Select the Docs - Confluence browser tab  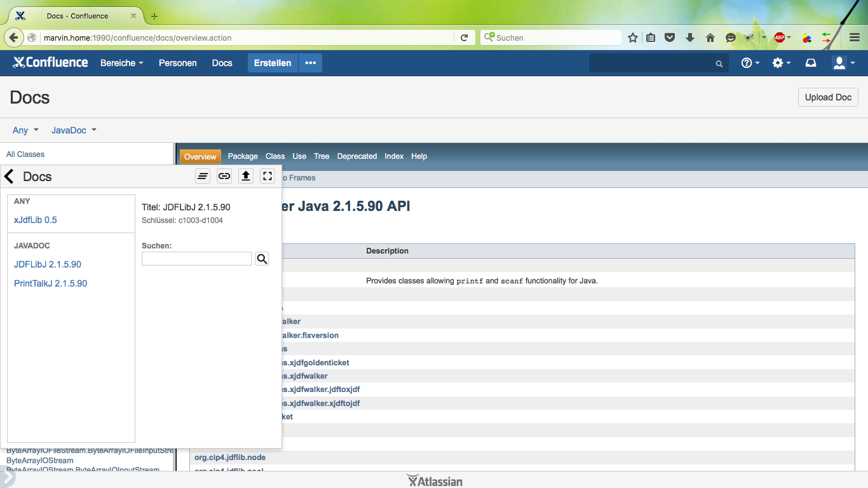[x=77, y=16]
